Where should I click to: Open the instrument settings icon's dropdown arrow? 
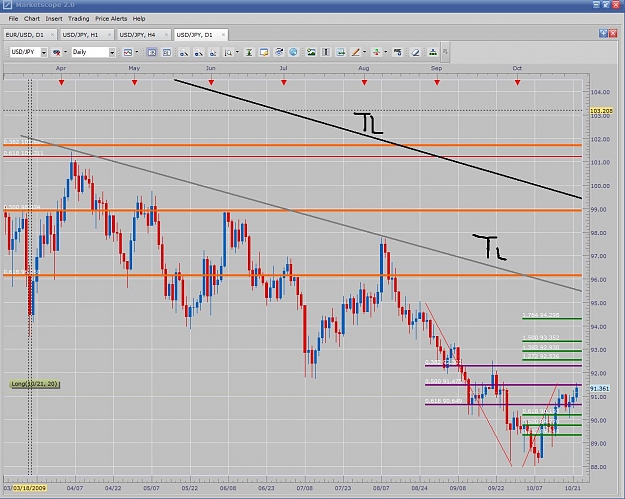tap(65, 52)
